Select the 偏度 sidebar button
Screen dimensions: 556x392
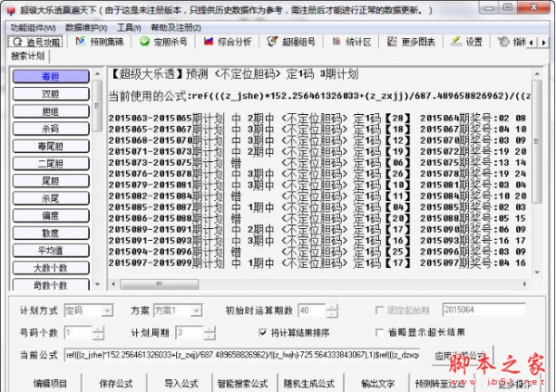(x=51, y=216)
